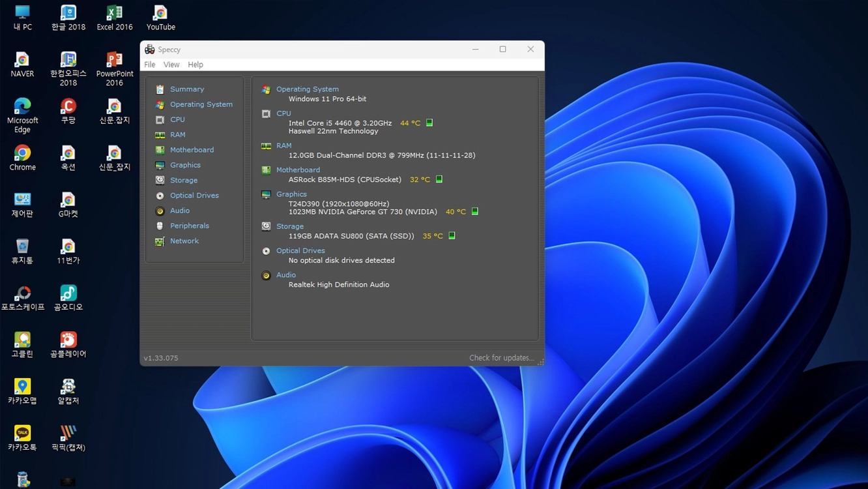The width and height of the screenshot is (868, 489).
Task: Select the PowerPoint 2016 desktop shortcut
Action: pyautogui.click(x=115, y=68)
